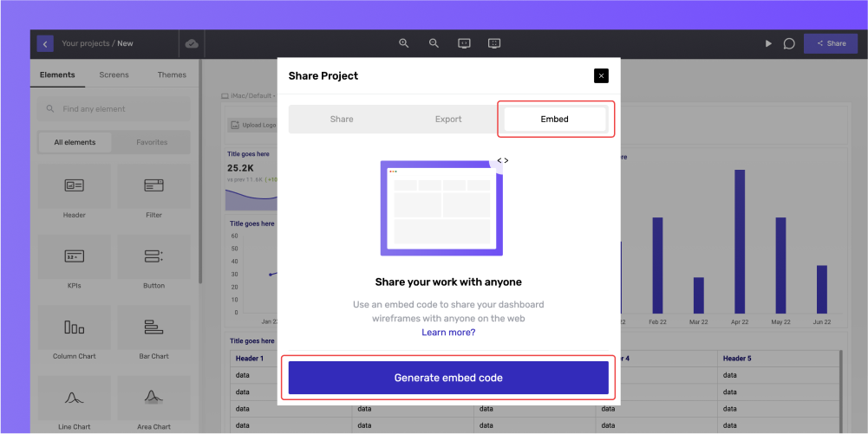Click the cloud save status icon
The image size is (868, 434).
tap(192, 43)
